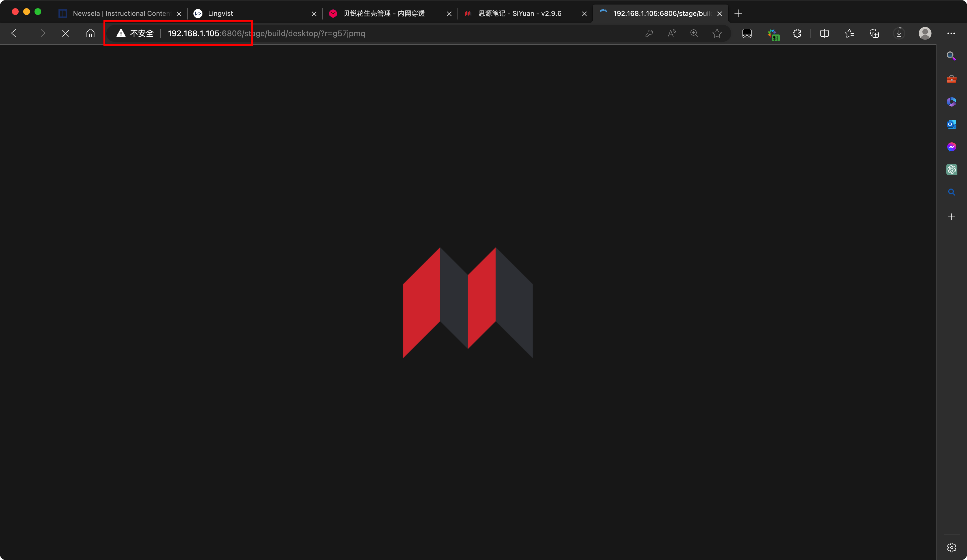The image size is (967, 560).
Task: Close the 192.168.1.105 tab
Action: pos(720,14)
